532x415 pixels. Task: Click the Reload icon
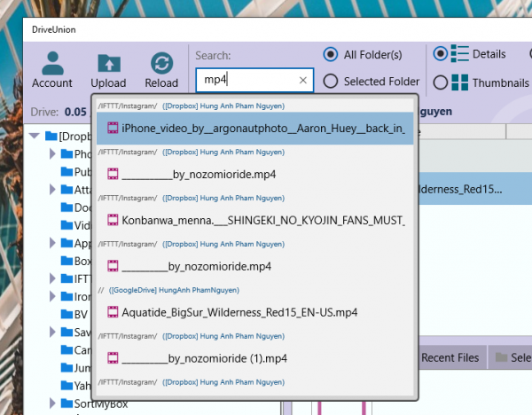click(x=162, y=63)
